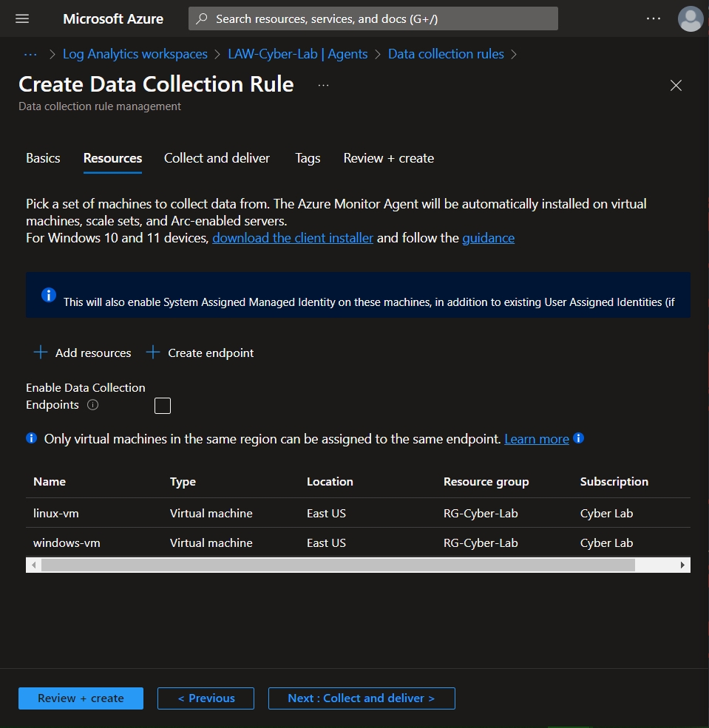This screenshot has height=728, width=709.
Task: Open the Collect and deliver tab
Action: coord(217,158)
